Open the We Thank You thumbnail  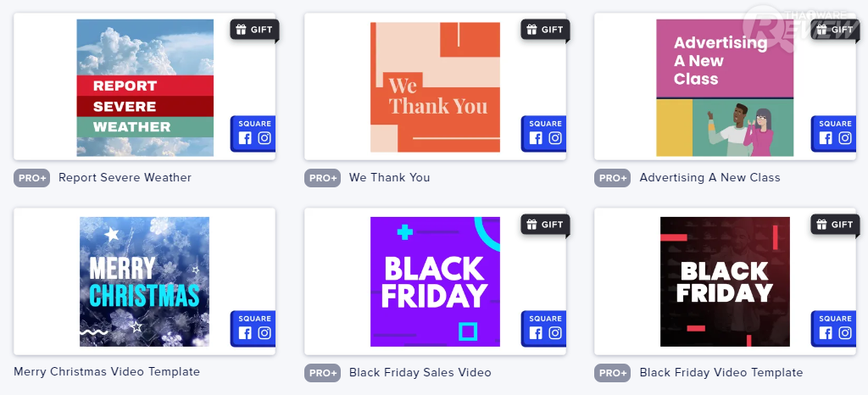tap(435, 88)
